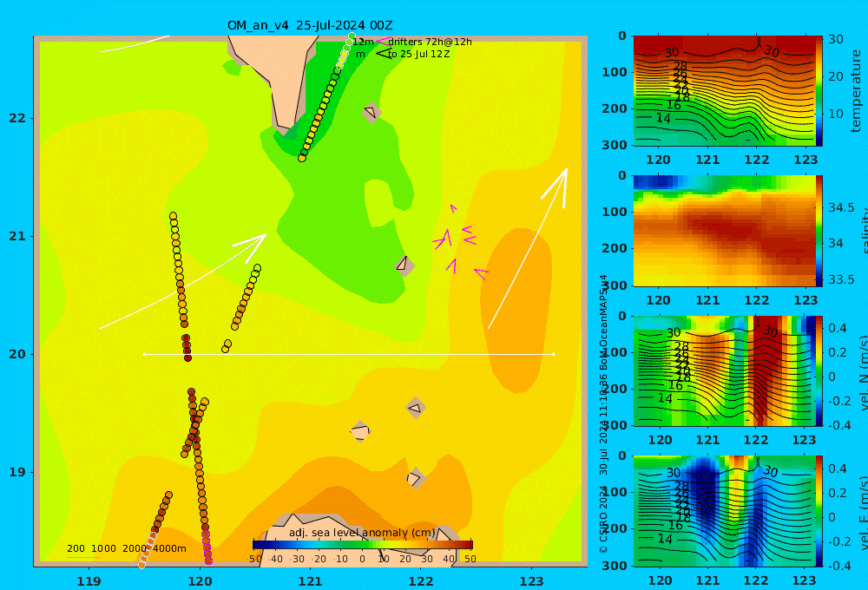Click the white-outlined drifter circles at map top
The image size is (868, 590).
tap(346, 51)
